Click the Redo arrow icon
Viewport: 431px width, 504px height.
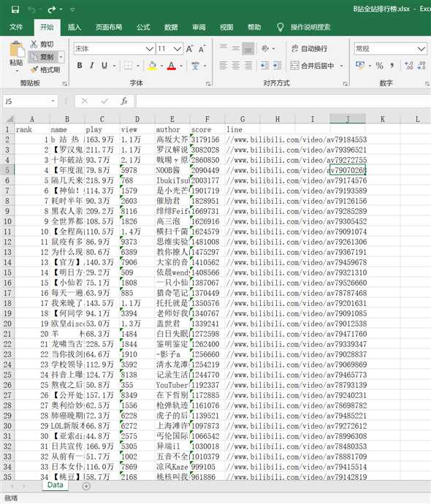click(51, 9)
